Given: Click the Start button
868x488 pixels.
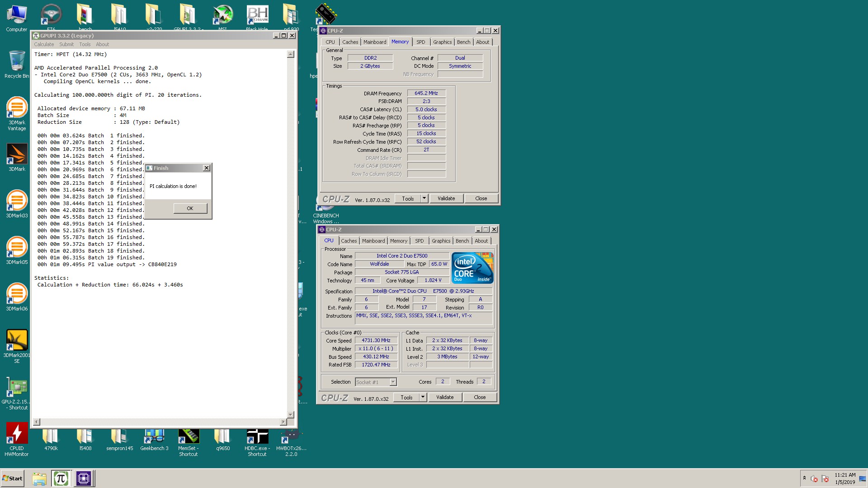Looking at the screenshot, I should [12, 478].
